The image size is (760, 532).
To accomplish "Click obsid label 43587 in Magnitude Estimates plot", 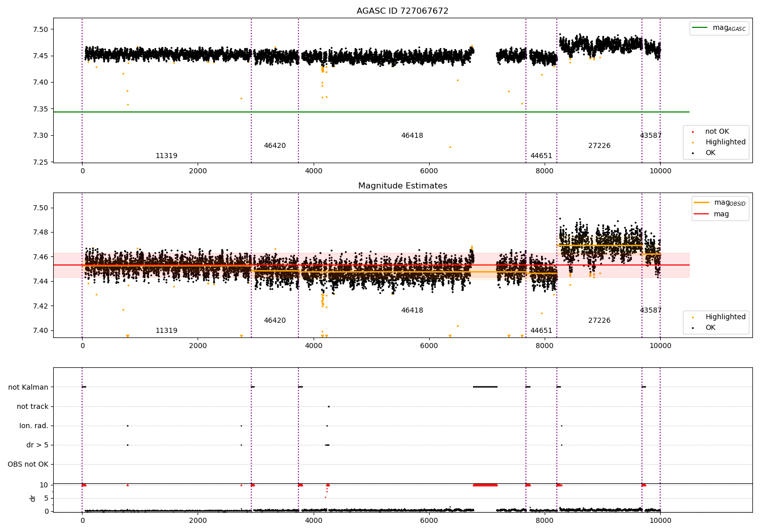I will tap(651, 311).
